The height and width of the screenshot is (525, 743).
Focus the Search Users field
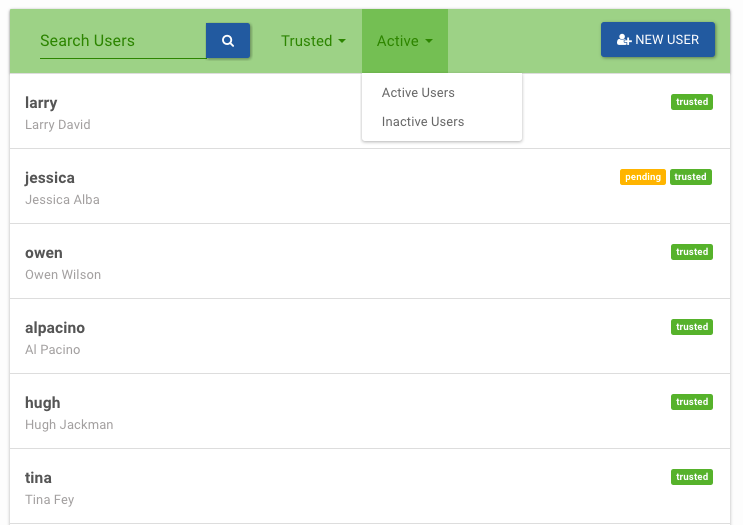[x=123, y=41]
